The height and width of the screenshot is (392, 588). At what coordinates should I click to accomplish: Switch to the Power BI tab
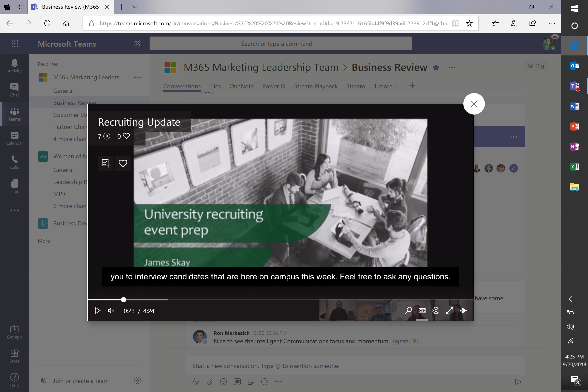tap(274, 86)
